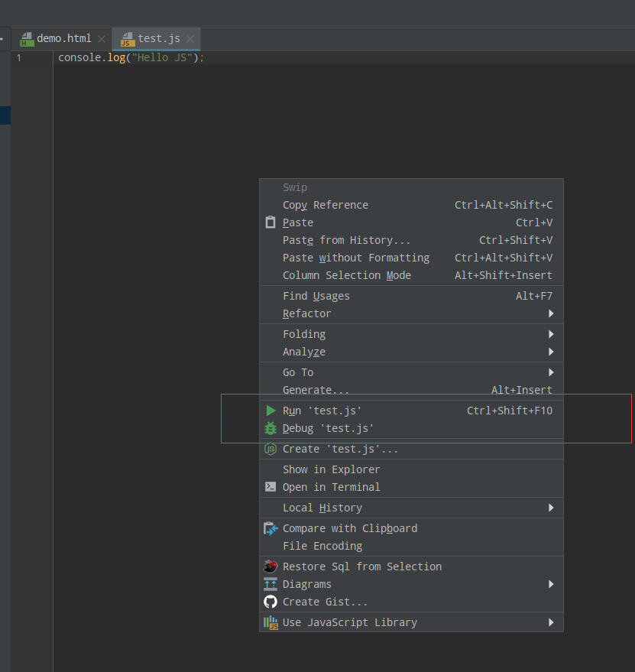The width and height of the screenshot is (635, 672).
Task: Click line number 1 in the gutter
Action: (x=19, y=58)
